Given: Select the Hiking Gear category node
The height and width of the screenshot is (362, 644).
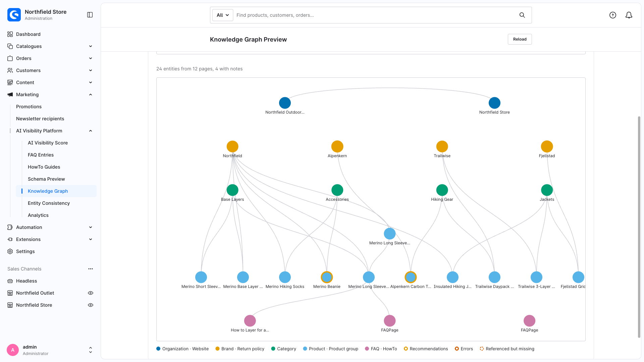Looking at the screenshot, I should point(442,190).
